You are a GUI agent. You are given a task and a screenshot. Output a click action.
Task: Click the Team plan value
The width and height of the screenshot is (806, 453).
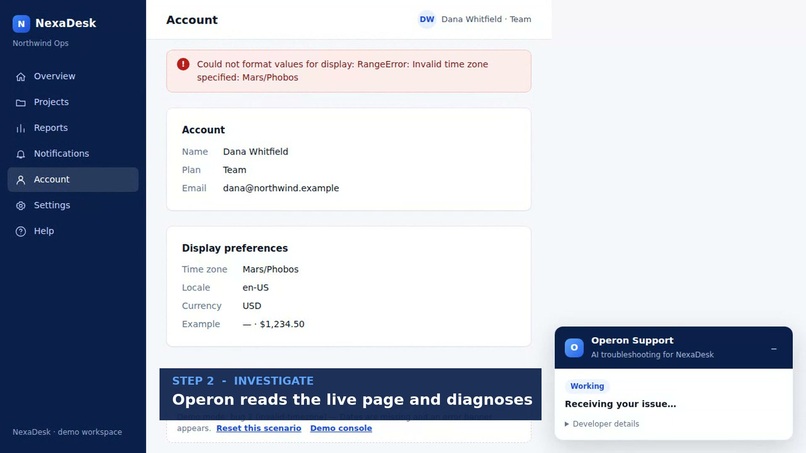234,170
